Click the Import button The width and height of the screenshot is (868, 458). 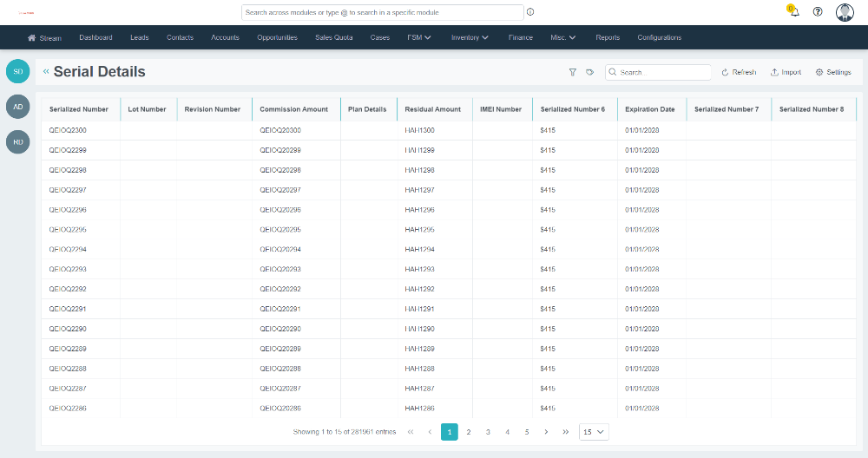tap(786, 73)
